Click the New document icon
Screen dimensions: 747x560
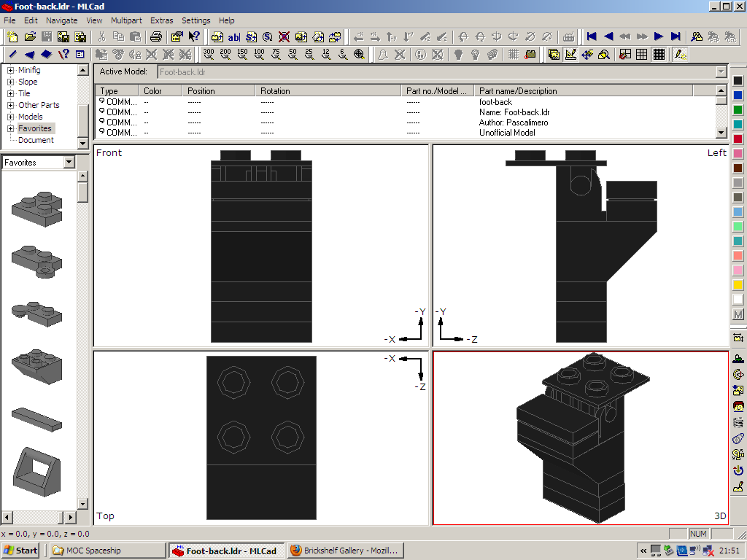point(12,36)
